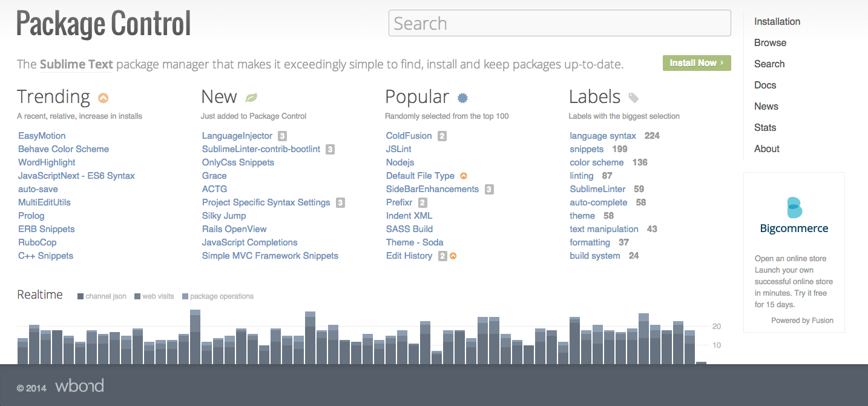Screen dimensions: 868x406
Task: Browse the text manipulation label
Action: [x=604, y=229]
